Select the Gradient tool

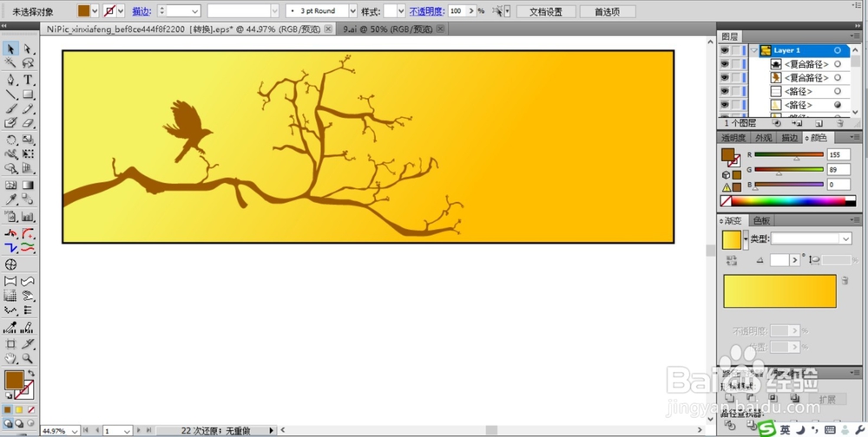tap(27, 186)
